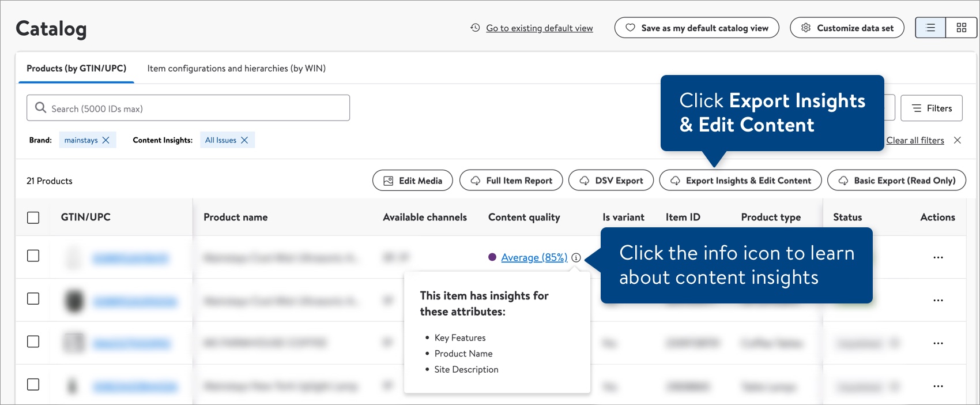Click info icon next to Average (85%)
This screenshot has height=405, width=980.
[576, 258]
